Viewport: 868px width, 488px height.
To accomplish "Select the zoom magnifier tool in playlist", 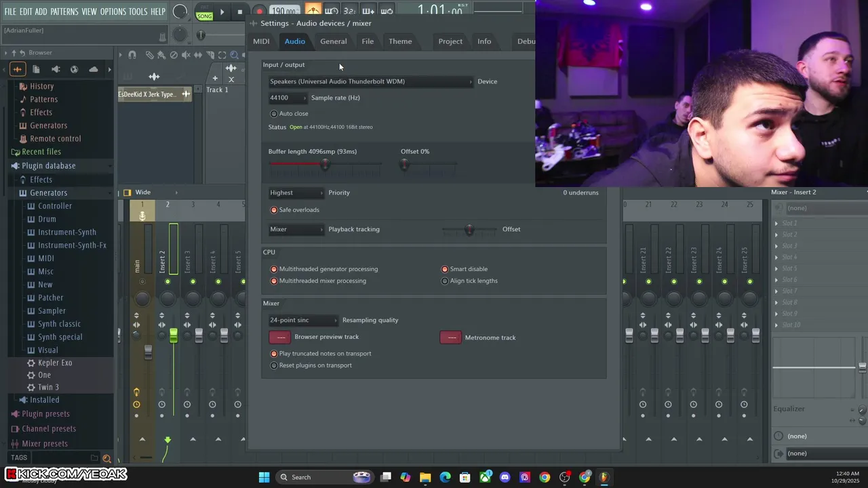I will [235, 55].
